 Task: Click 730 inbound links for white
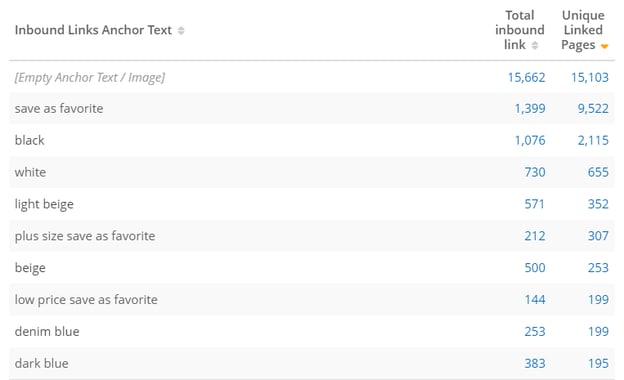[x=534, y=172]
